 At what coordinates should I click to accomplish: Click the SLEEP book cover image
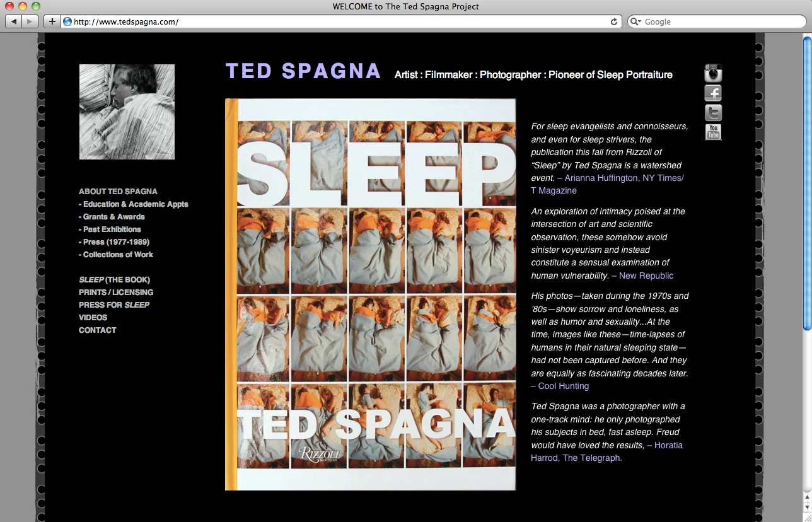pos(371,294)
